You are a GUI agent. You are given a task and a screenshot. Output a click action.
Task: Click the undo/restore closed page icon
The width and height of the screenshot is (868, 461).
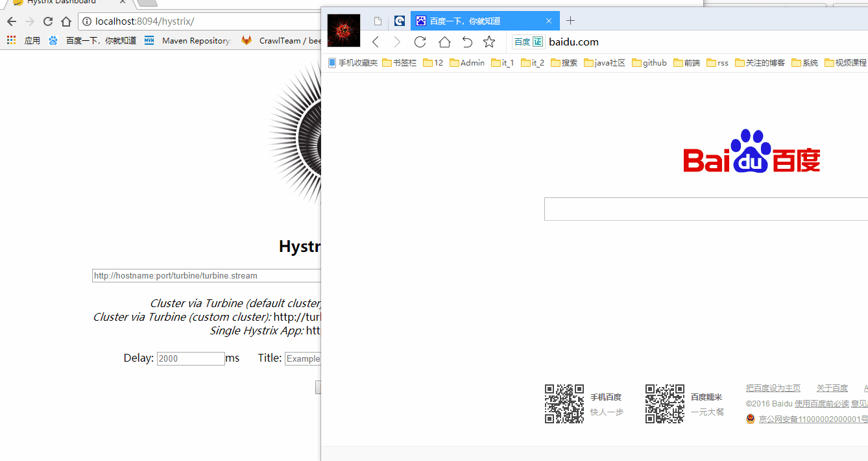click(467, 42)
